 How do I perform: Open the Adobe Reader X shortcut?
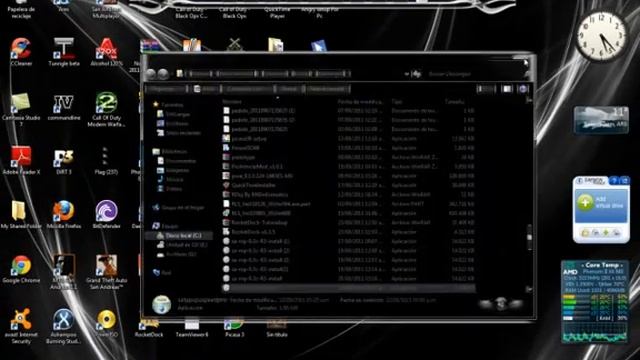point(21,160)
